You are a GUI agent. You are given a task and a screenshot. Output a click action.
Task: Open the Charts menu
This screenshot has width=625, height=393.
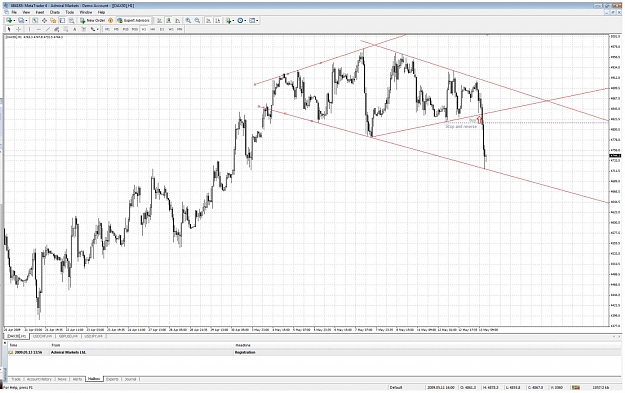(55, 12)
